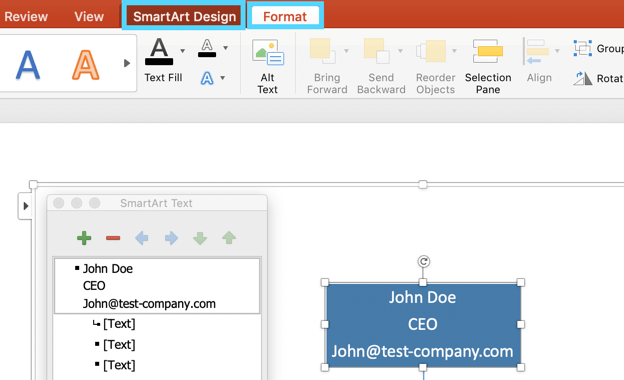
Task: Switch to the SmartArt Design tab
Action: (184, 17)
